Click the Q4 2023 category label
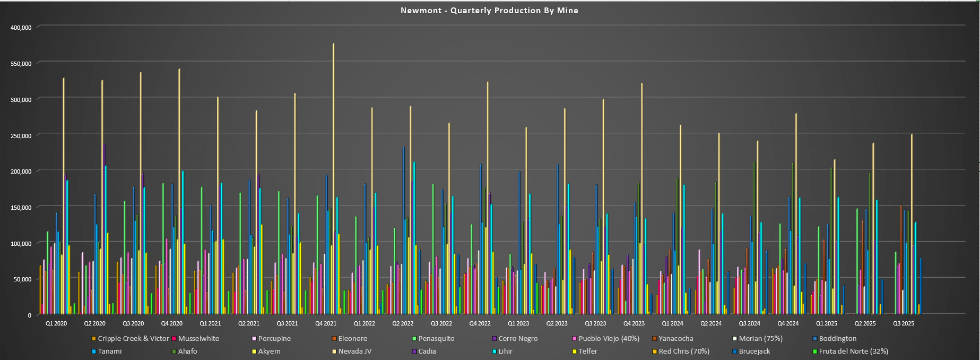This screenshot has width=980, height=360. click(x=634, y=323)
